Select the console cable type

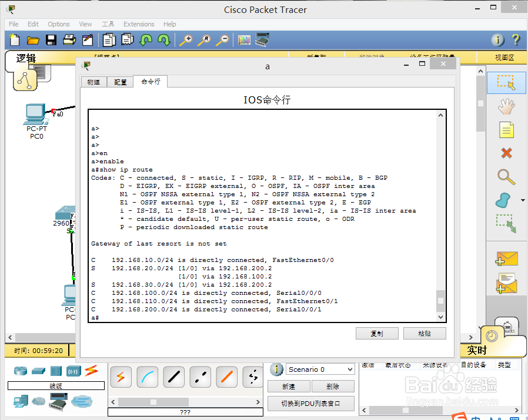tap(147, 377)
